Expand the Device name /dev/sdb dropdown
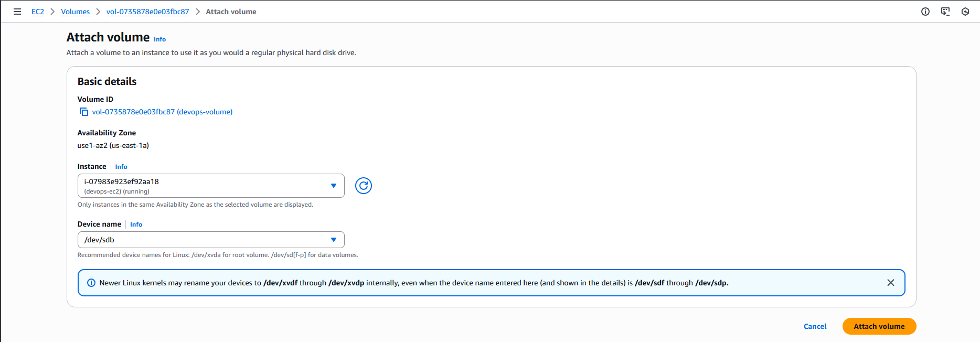This screenshot has width=980, height=342. tap(211, 240)
